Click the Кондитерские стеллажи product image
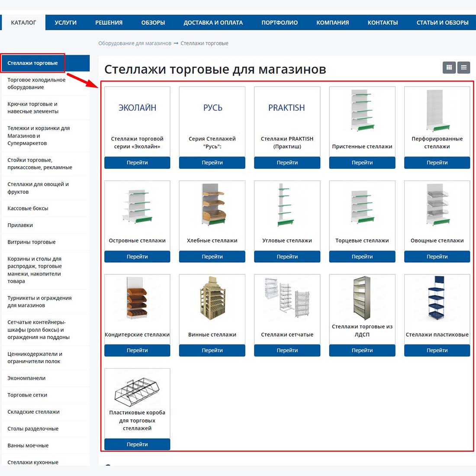 coord(137,299)
